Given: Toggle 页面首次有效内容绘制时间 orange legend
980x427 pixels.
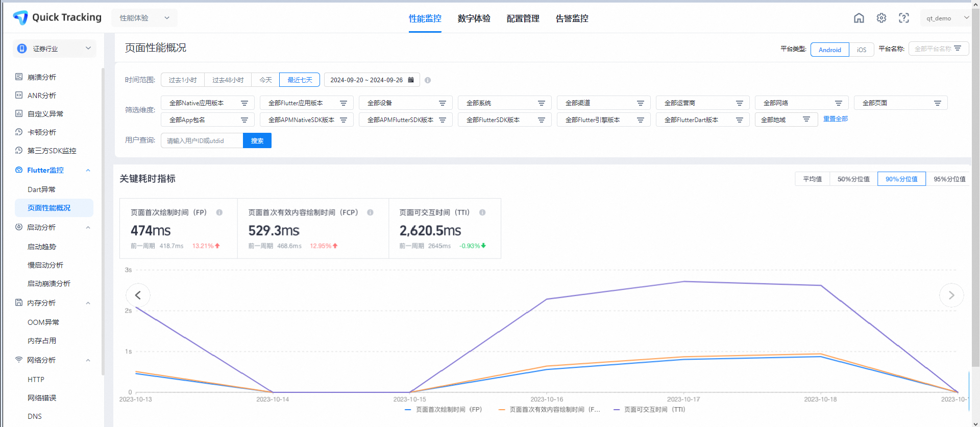Looking at the screenshot, I should point(549,410).
